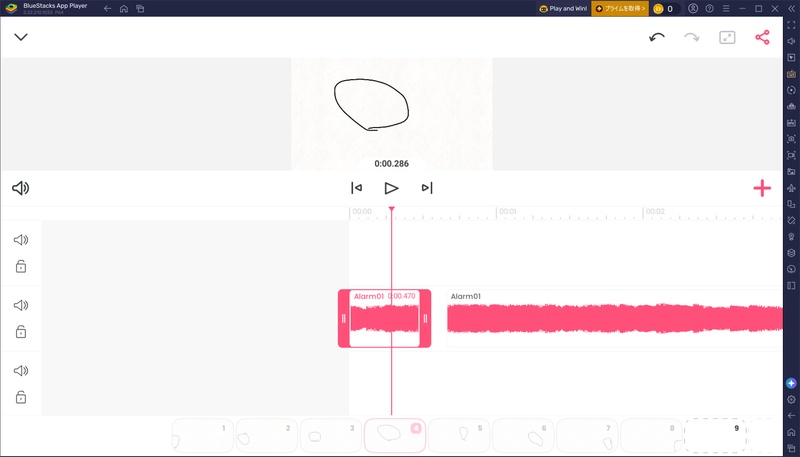This screenshot has height=457, width=800.
Task: Select frame 2 thumbnail
Action: click(266, 436)
